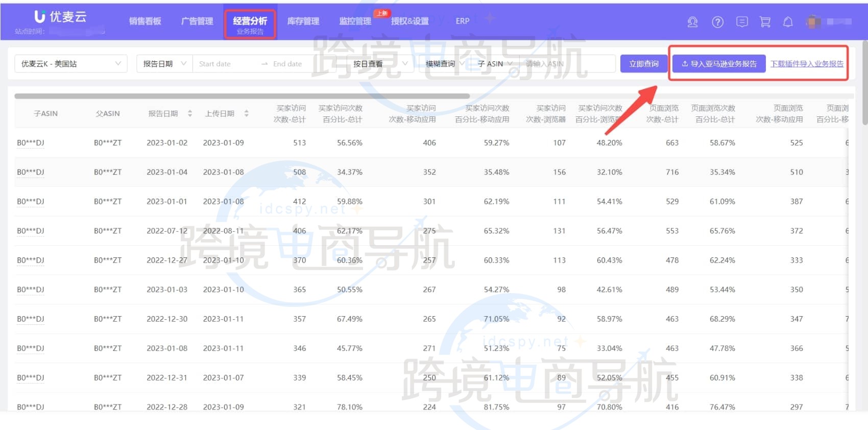Open the 销售看板 tab
Screen dimensions: 868x430
tap(145, 21)
